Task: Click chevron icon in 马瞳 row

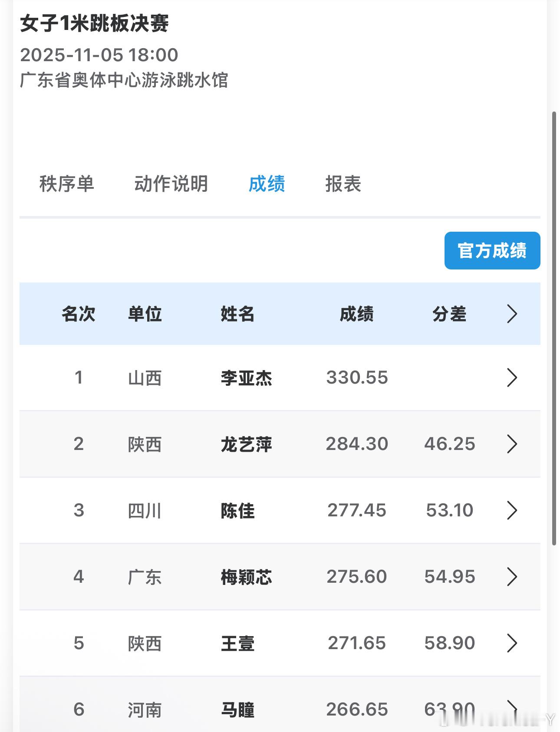Action: 512,708
